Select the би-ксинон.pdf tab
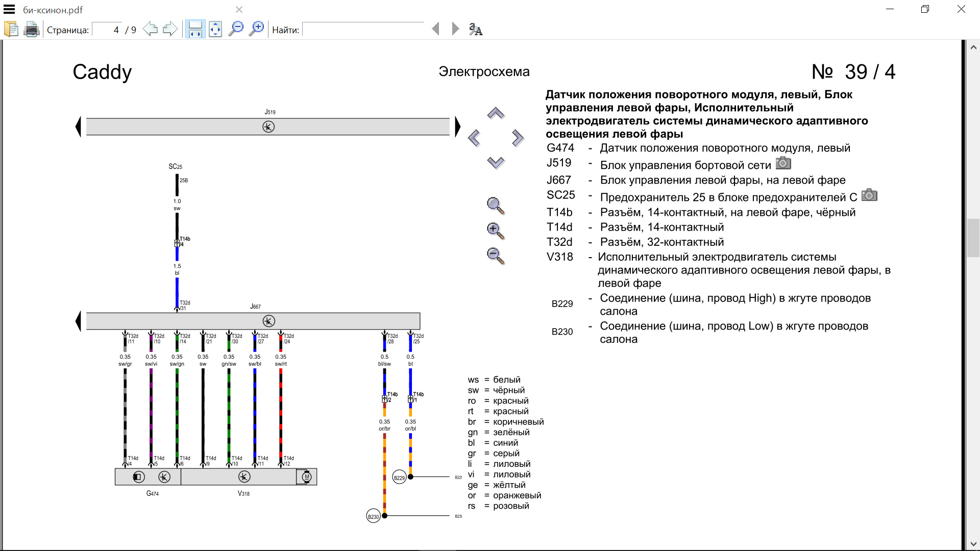Viewport: 980px width, 551px height. click(53, 10)
